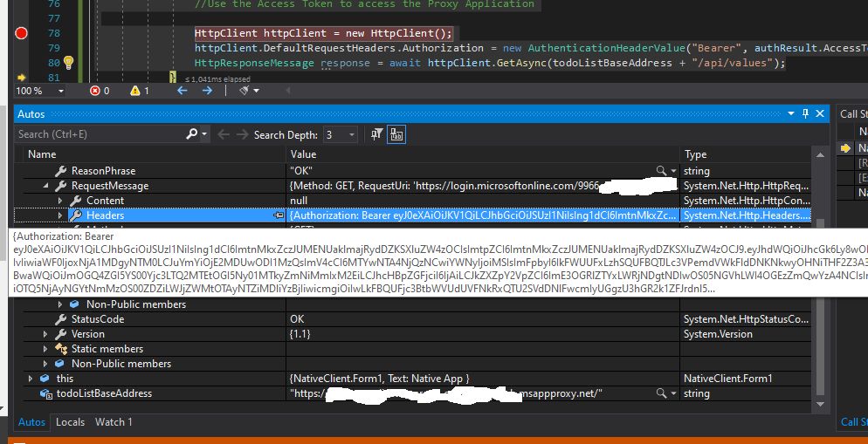Click inside the Search (Ctrl+E) field
The height and width of the screenshot is (444, 868).
(100, 133)
